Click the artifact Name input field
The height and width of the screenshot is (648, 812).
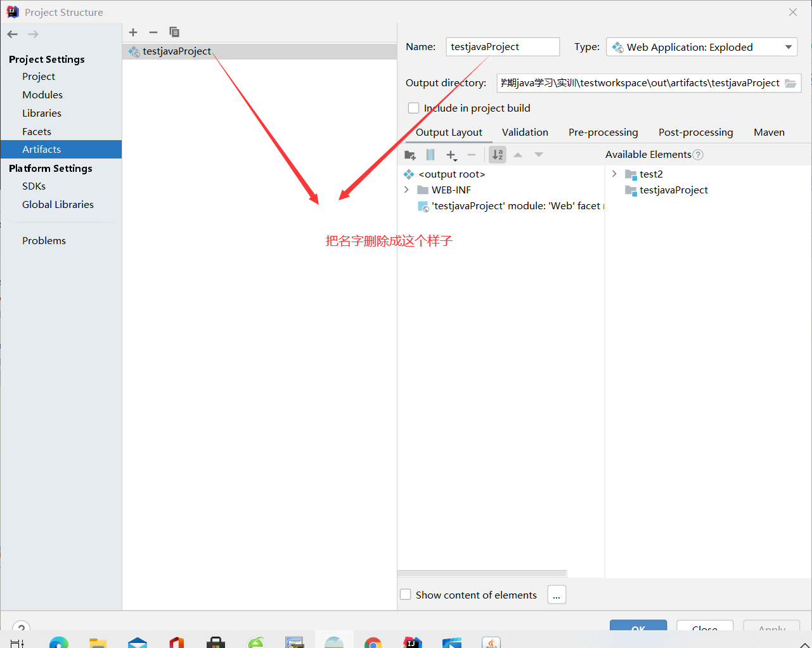click(503, 47)
